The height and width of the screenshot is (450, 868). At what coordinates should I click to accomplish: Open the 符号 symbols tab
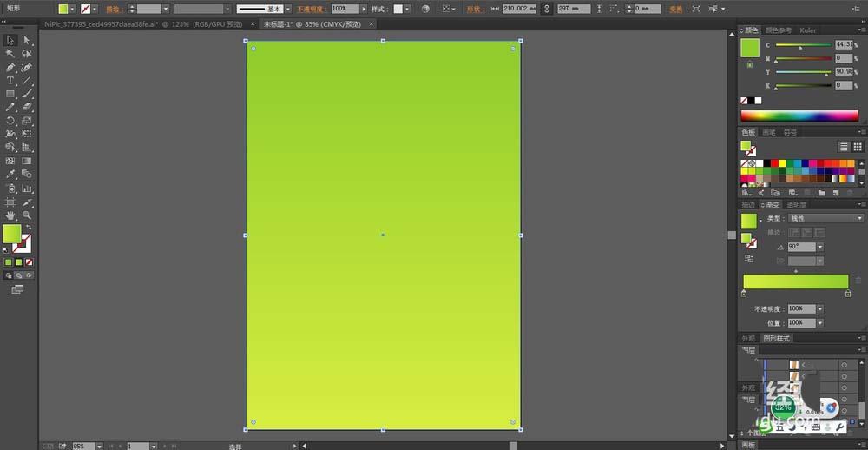coord(789,132)
